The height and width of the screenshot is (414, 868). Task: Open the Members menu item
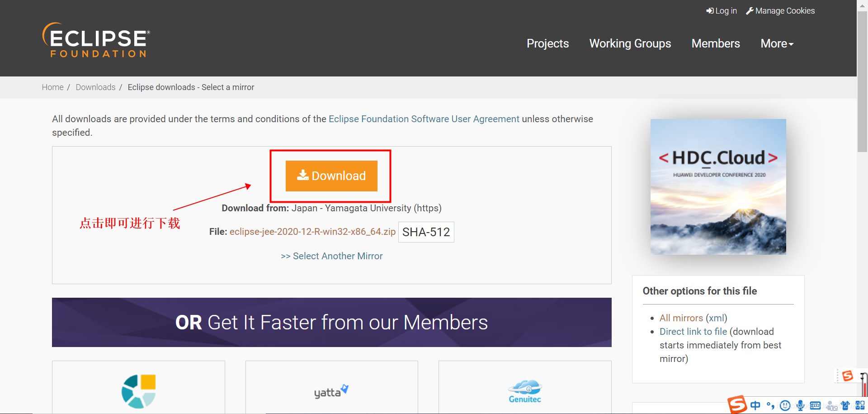[x=716, y=43]
